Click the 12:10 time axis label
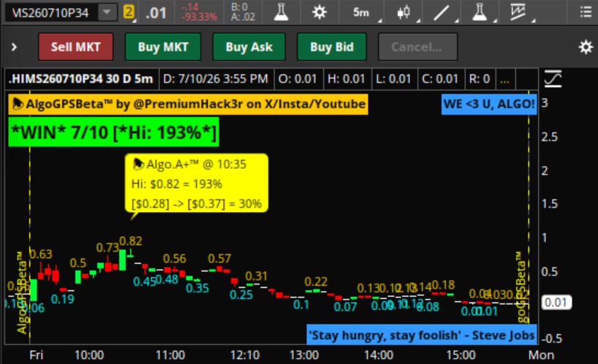Image resolution: width=598 pixels, height=364 pixels. (x=244, y=355)
